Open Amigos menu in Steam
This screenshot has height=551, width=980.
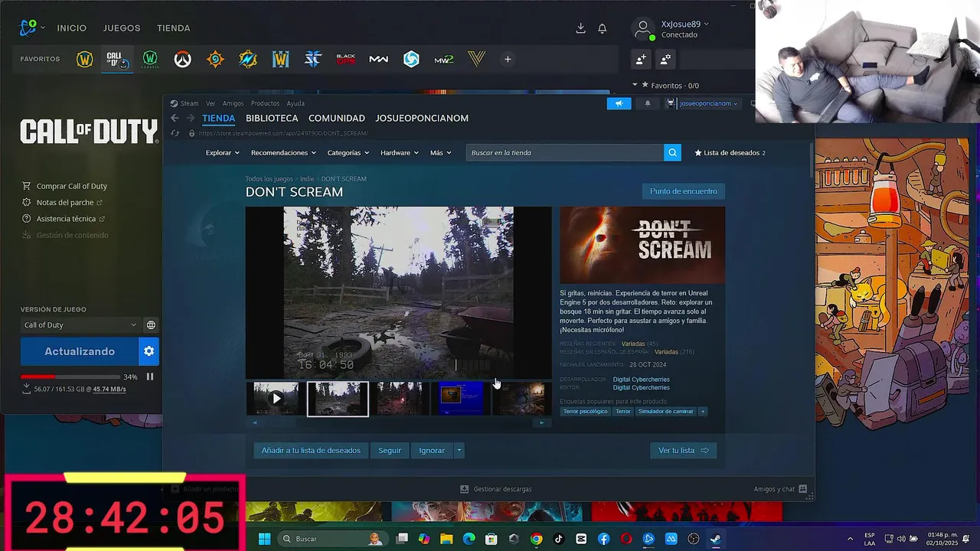[x=233, y=103]
